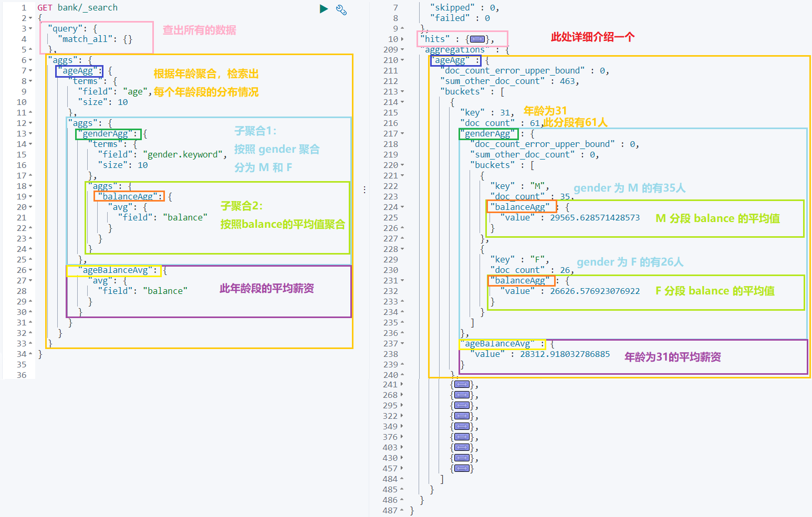Viewport: 812px width, 517px height.
Task: Collapse the query block using the line 2 fold arrow
Action: 30,18
